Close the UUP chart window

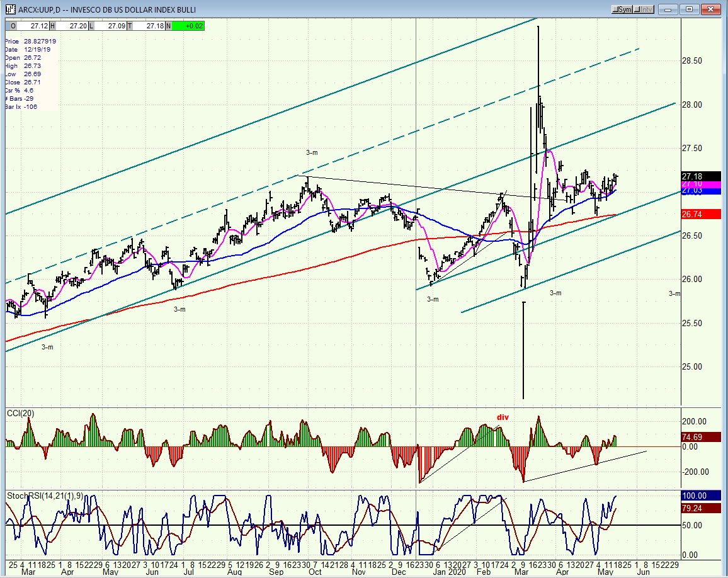click(x=710, y=9)
